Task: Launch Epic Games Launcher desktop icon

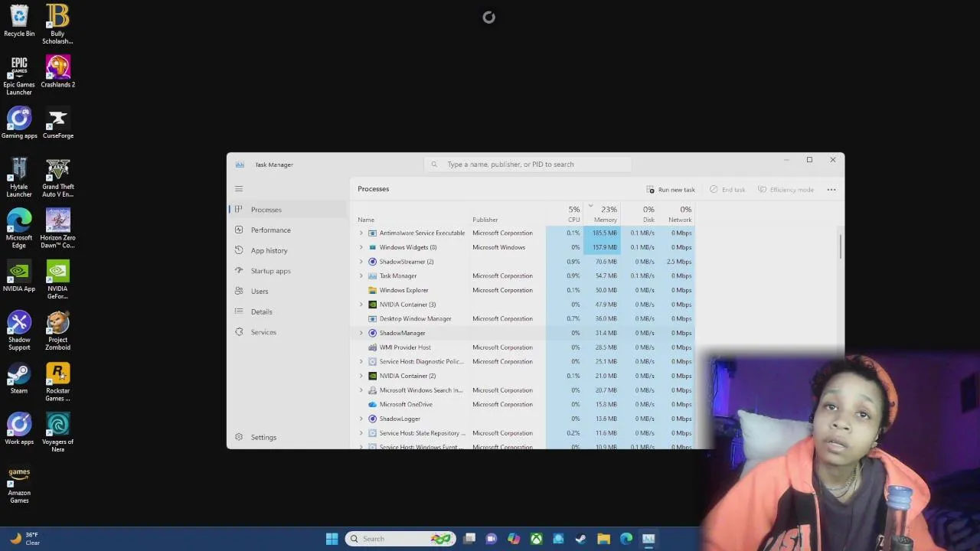Action: 19,75
